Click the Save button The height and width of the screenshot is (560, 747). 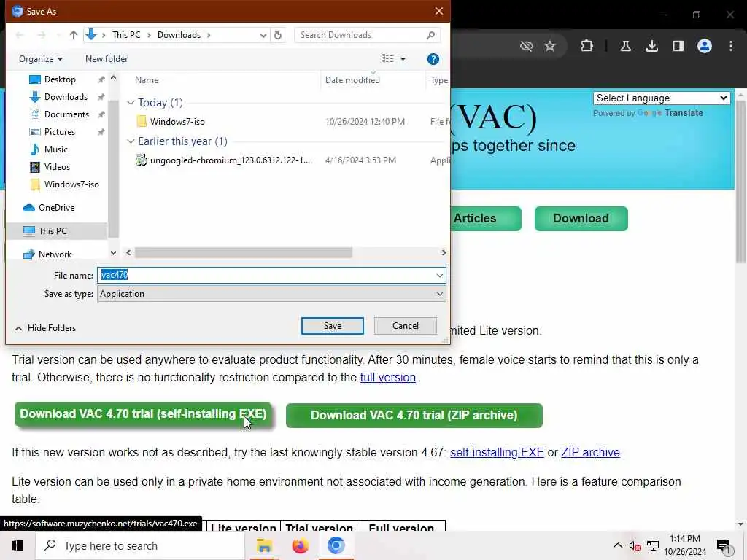(x=333, y=326)
